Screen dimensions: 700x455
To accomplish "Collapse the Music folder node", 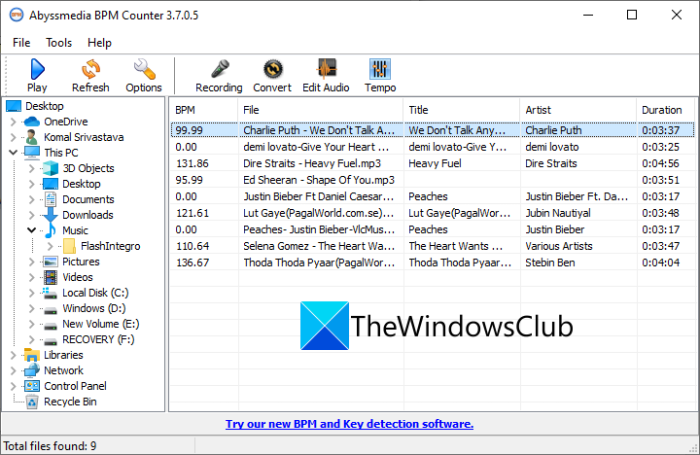I will coord(32,230).
